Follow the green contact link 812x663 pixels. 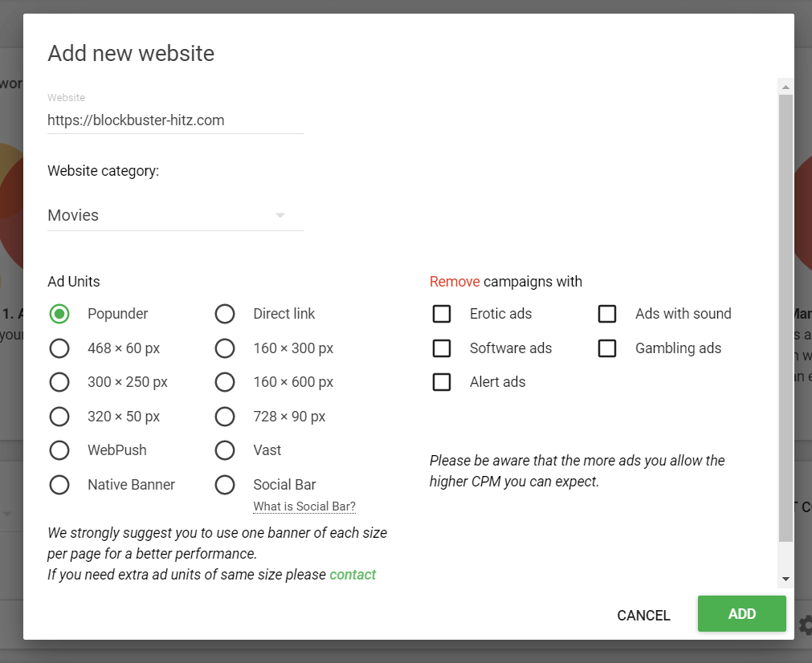coord(353,575)
